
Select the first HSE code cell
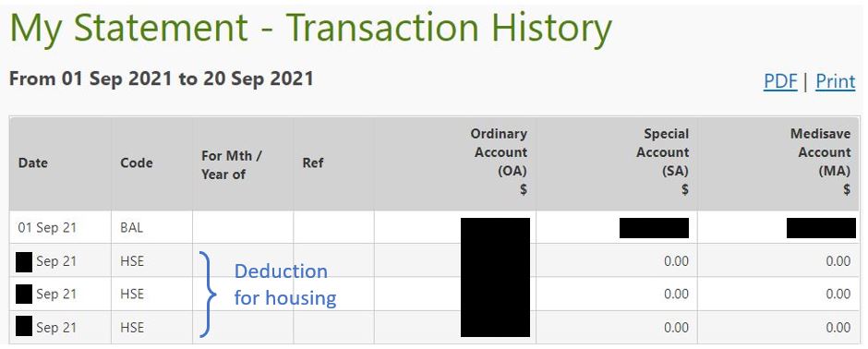pos(132,261)
